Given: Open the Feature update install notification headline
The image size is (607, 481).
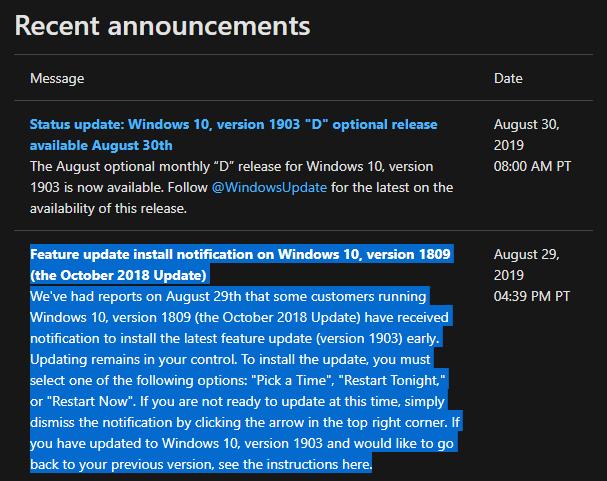Looking at the screenshot, I should coord(242,254).
